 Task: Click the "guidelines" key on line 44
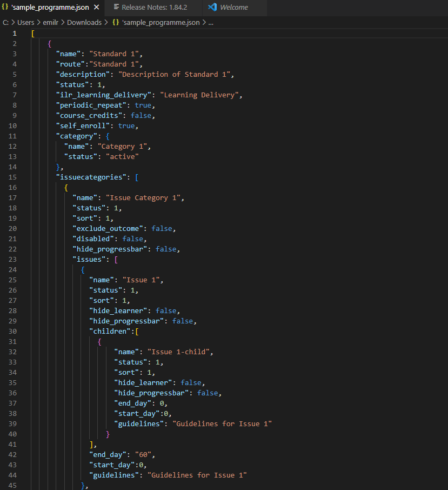pos(113,475)
